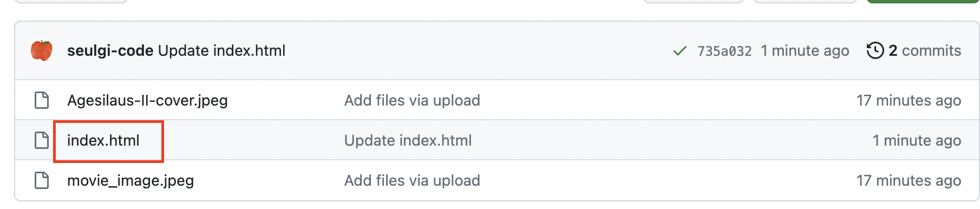Image resolution: width=980 pixels, height=209 pixels.
Task: Open the movie_image.jpeg file
Action: click(x=130, y=180)
